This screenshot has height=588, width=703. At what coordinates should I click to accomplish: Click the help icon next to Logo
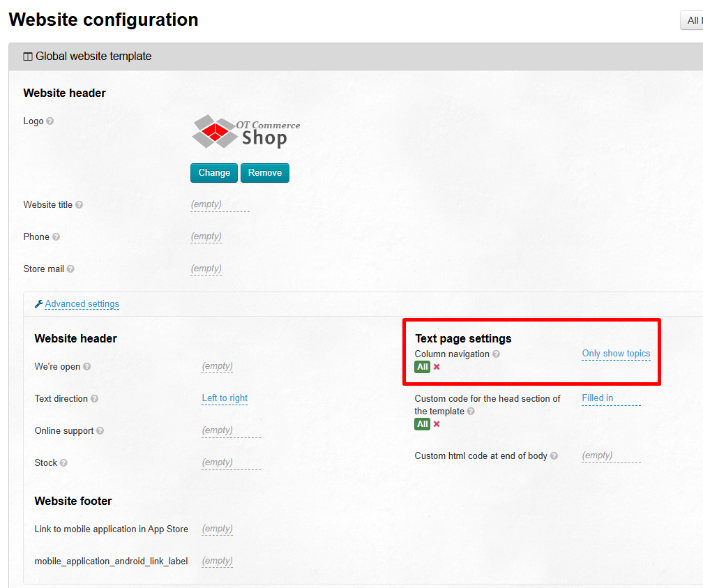50,121
